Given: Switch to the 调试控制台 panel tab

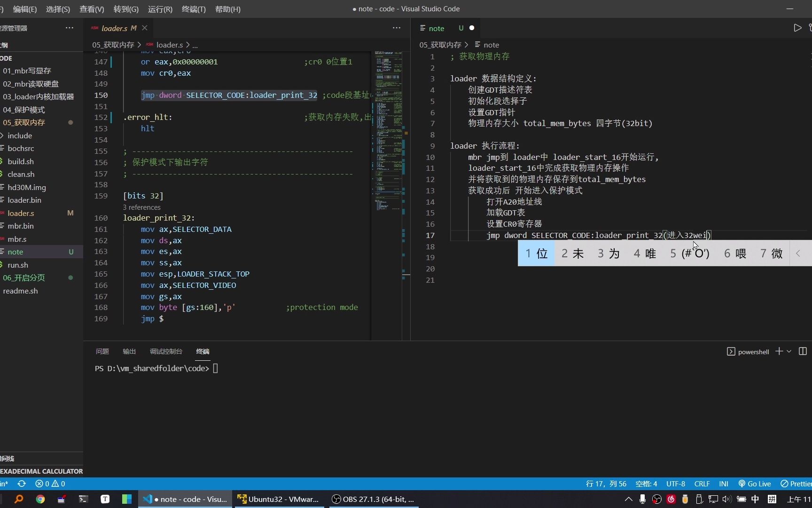Looking at the screenshot, I should (166, 351).
